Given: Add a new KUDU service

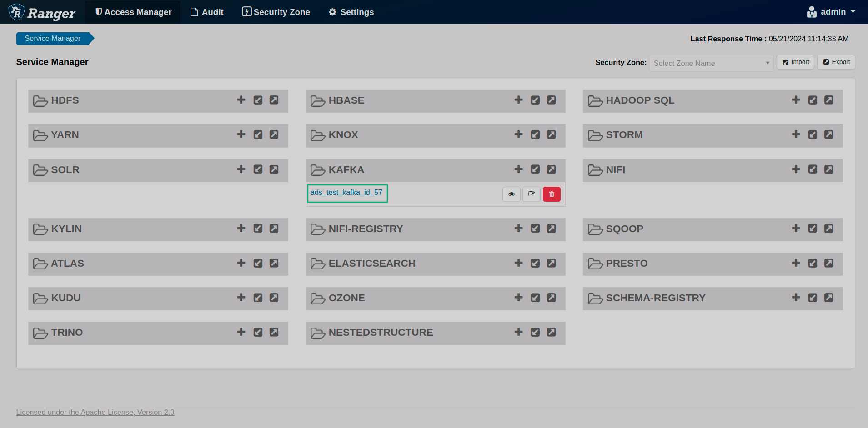Looking at the screenshot, I should 241,298.
